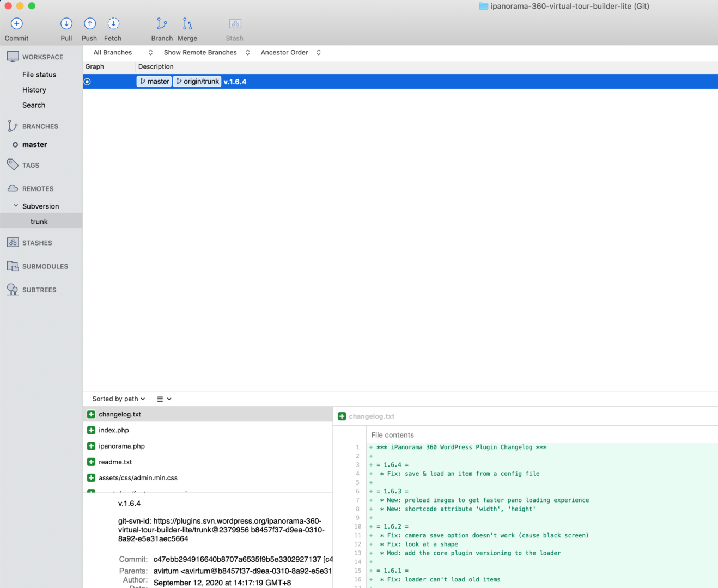Open the Ancestor Order dropdown
The image size is (718, 588).
[x=290, y=52]
